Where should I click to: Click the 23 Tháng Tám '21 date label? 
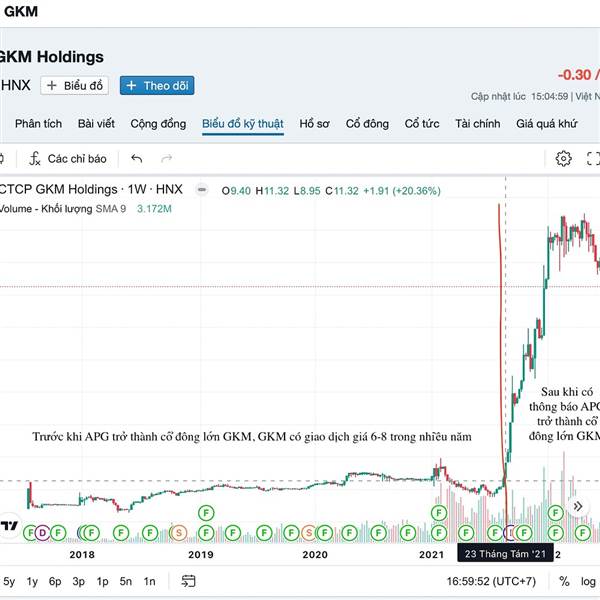click(x=505, y=553)
